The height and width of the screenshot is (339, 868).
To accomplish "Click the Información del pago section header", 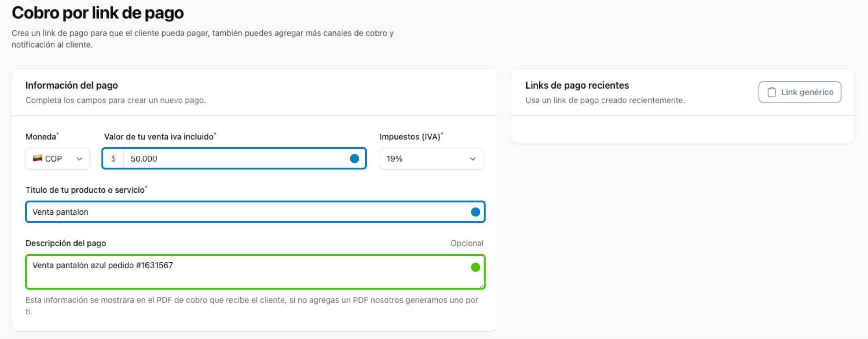I will 72,85.
